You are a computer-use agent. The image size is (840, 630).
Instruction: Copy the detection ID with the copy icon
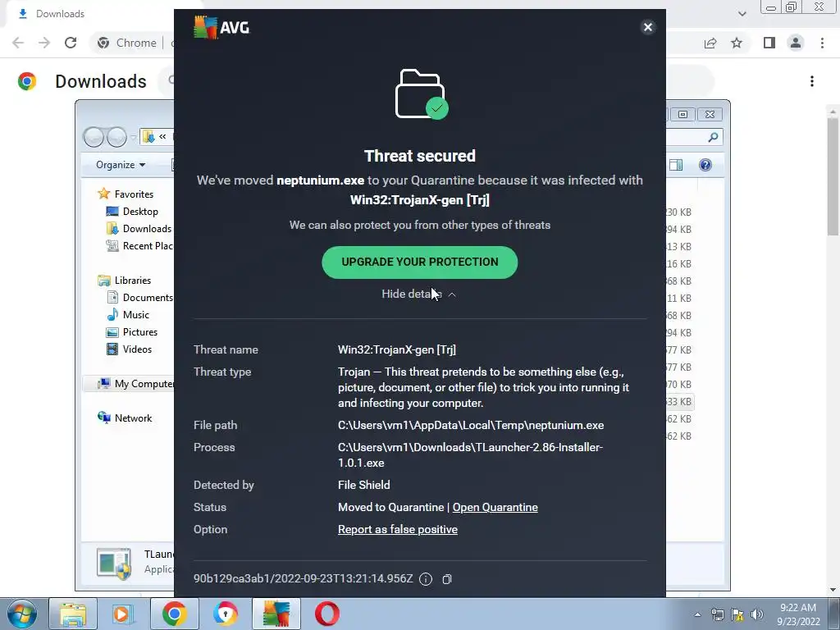[447, 579]
